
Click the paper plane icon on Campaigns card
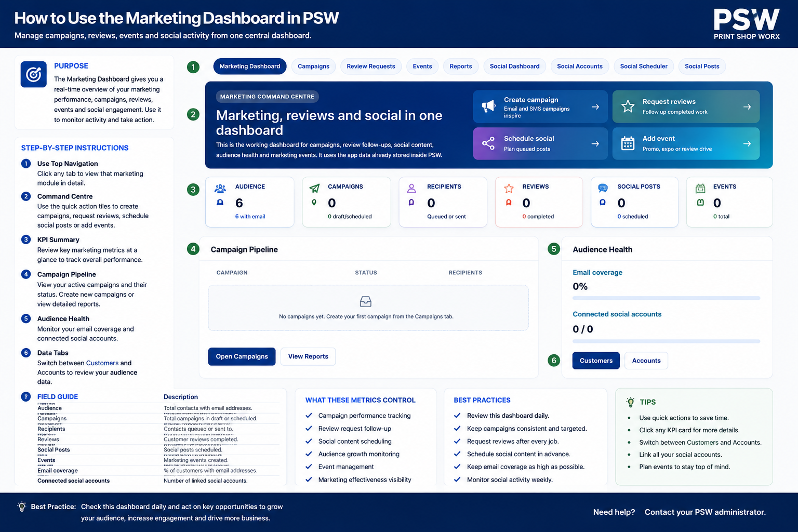(x=314, y=188)
